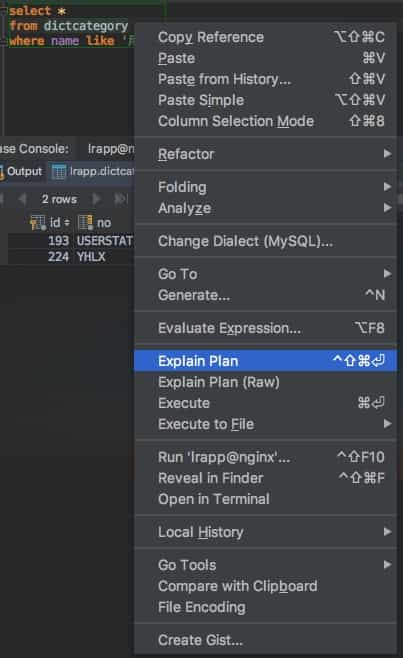Click the previous page arrow icon
This screenshot has width=403, height=658.
22,199
